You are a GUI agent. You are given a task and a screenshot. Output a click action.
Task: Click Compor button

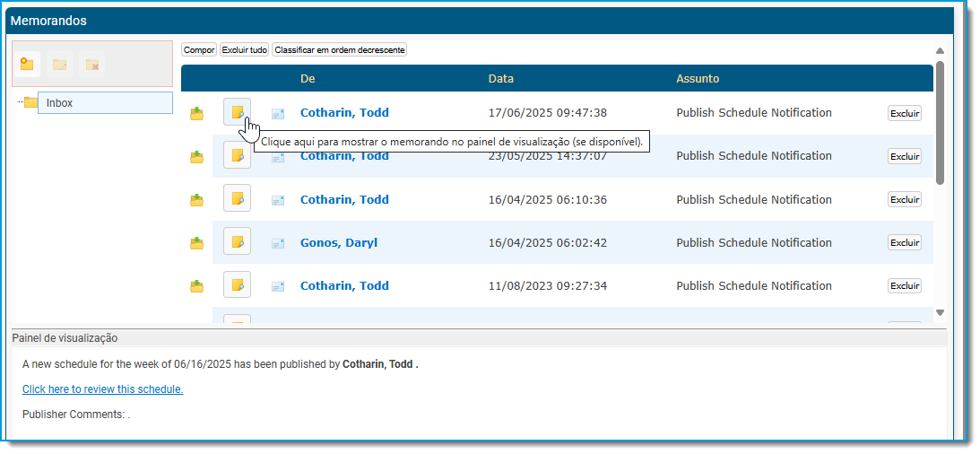tap(199, 49)
